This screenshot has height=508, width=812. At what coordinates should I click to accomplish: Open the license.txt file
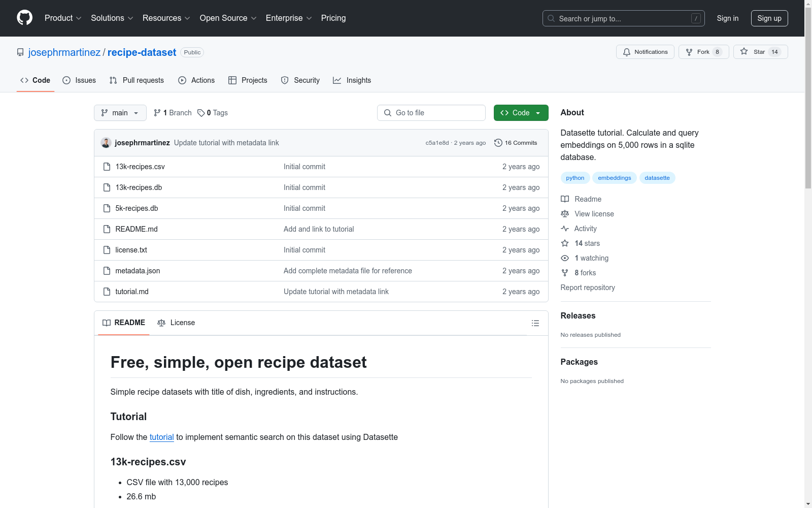pyautogui.click(x=131, y=250)
